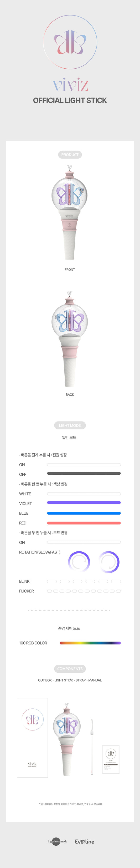Click the Everline logo

pyautogui.click(x=85, y=841)
